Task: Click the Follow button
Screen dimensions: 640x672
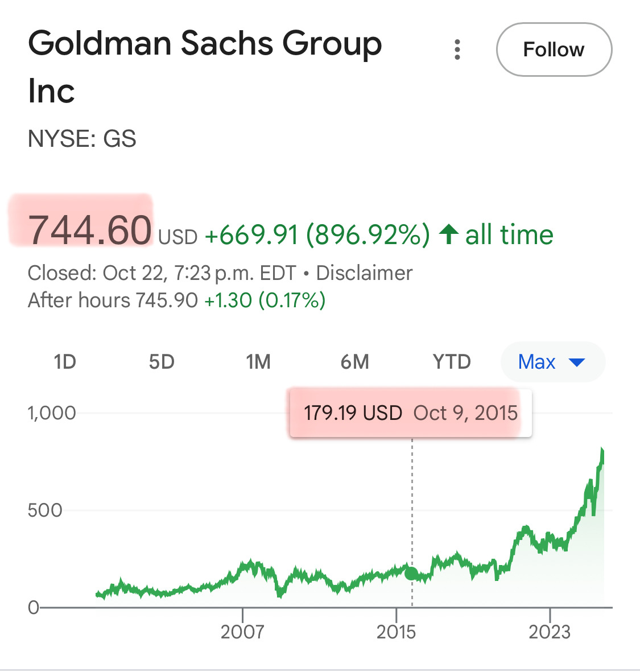Action: (554, 50)
